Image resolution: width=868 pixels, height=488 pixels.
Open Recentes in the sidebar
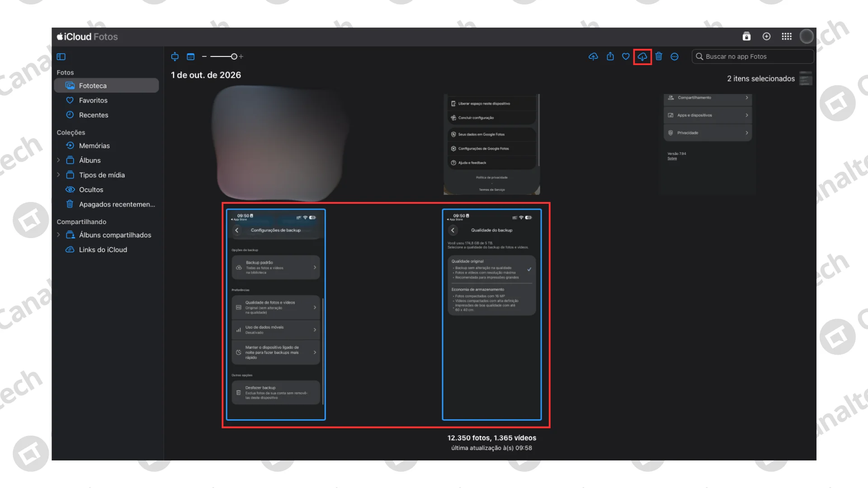(106, 115)
